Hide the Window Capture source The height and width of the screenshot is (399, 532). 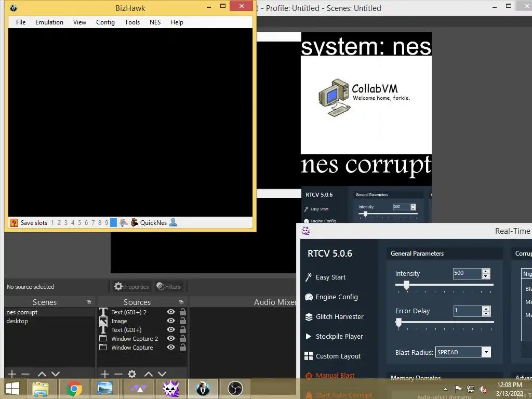pos(171,347)
